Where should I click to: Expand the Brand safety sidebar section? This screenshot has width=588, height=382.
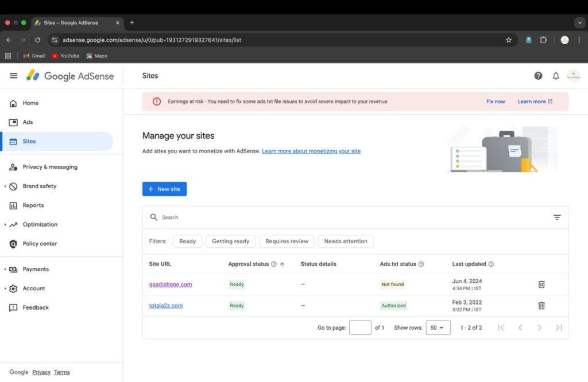pyautogui.click(x=40, y=186)
